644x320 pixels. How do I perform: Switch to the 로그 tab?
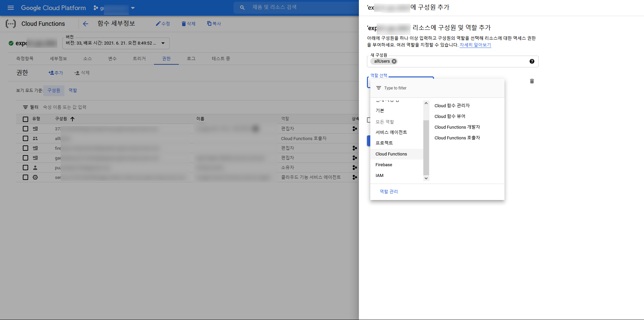point(191,59)
